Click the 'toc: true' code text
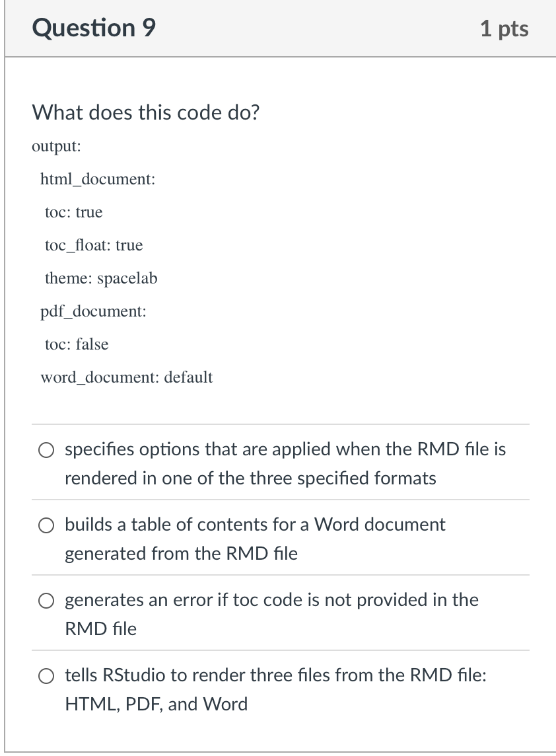The height and width of the screenshot is (756, 556). pos(73,213)
